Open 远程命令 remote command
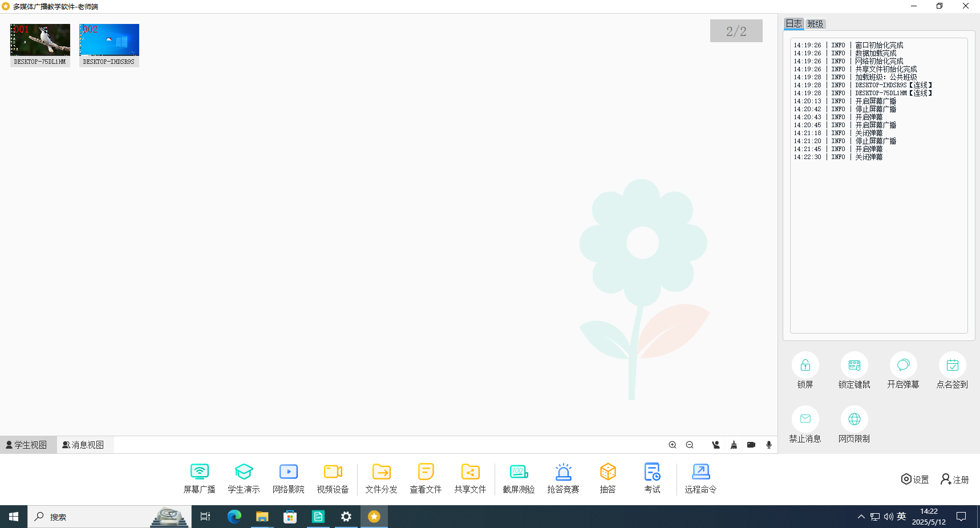The width and height of the screenshot is (980, 528). (700, 478)
